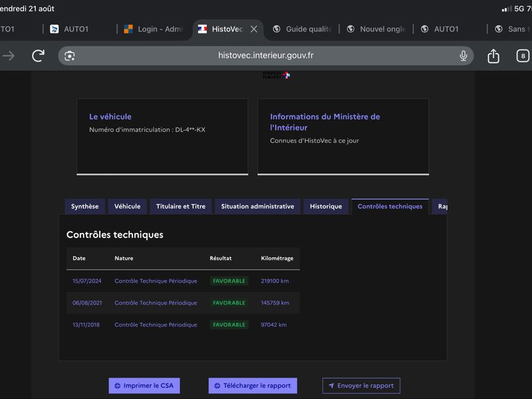
Task: Switch to the Guide qualité browser tab
Action: point(302,29)
